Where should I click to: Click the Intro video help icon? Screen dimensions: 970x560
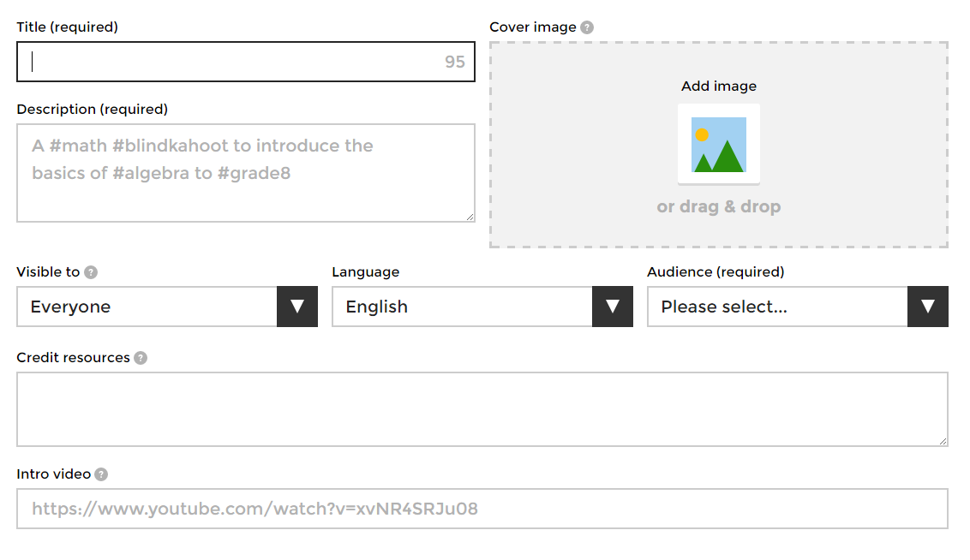[101, 474]
